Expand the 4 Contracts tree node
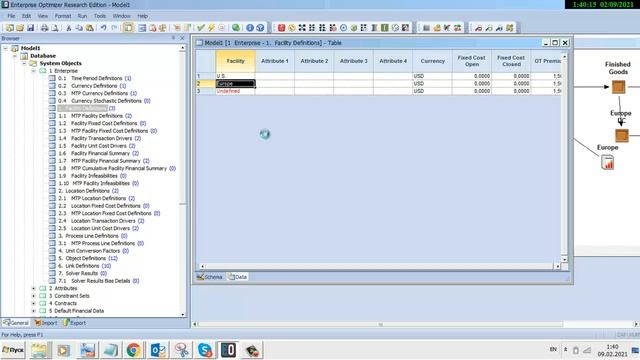Image resolution: width=640 pixels, height=360 pixels. (x=33, y=303)
